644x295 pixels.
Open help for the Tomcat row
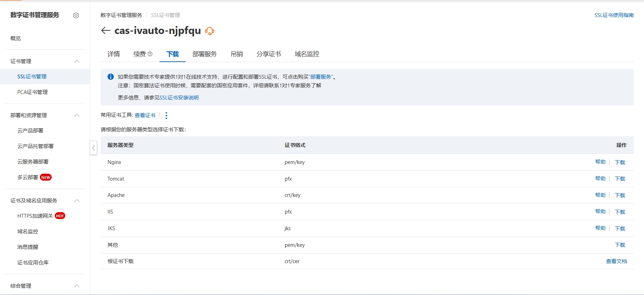tap(600, 179)
